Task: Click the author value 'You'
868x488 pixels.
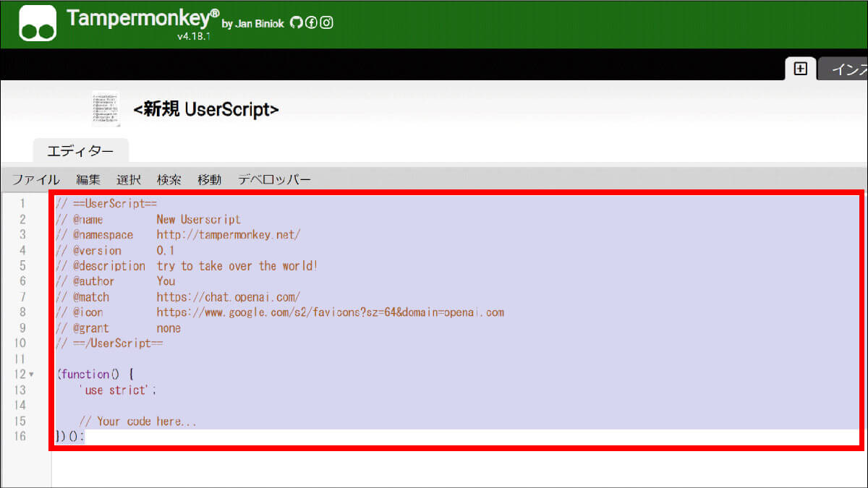Action: (x=166, y=281)
